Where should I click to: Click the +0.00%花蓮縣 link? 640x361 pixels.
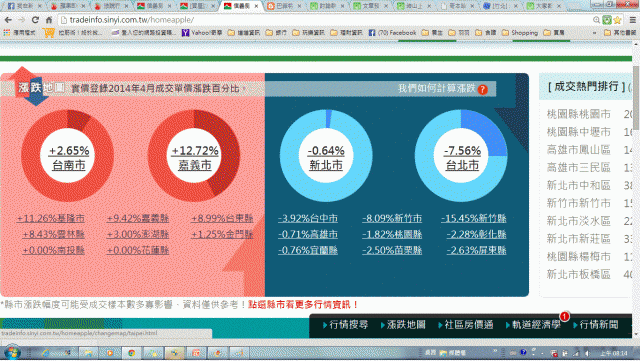tap(138, 250)
